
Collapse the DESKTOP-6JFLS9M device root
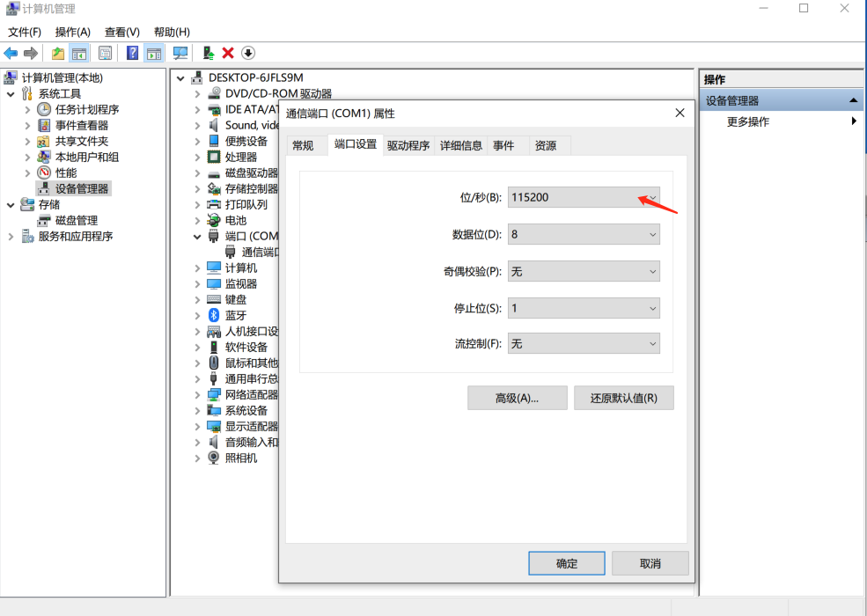click(x=180, y=78)
